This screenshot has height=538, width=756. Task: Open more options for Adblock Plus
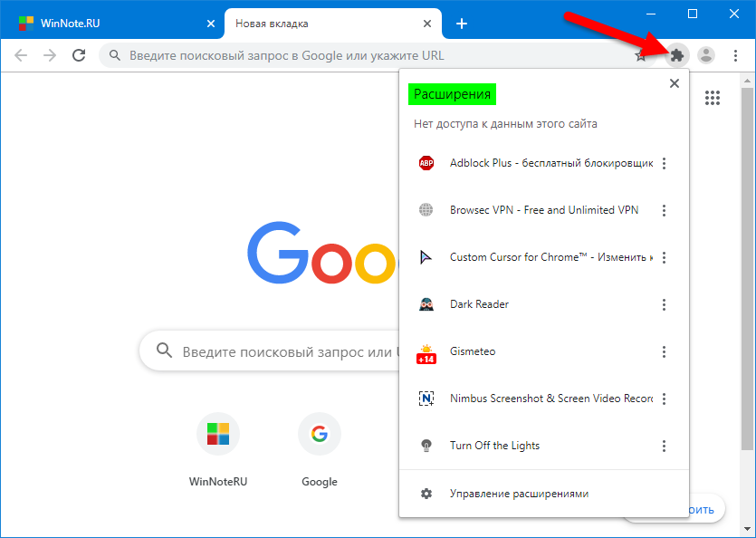[x=664, y=163]
